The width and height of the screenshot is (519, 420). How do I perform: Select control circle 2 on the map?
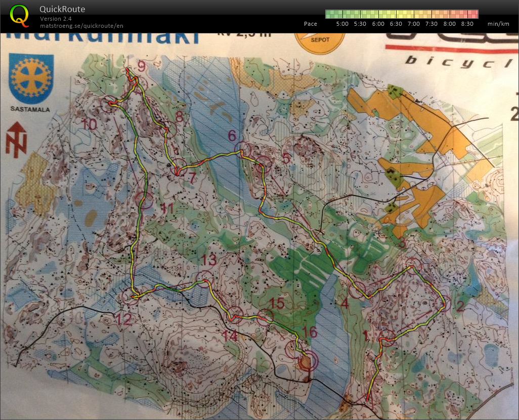tap(444, 305)
